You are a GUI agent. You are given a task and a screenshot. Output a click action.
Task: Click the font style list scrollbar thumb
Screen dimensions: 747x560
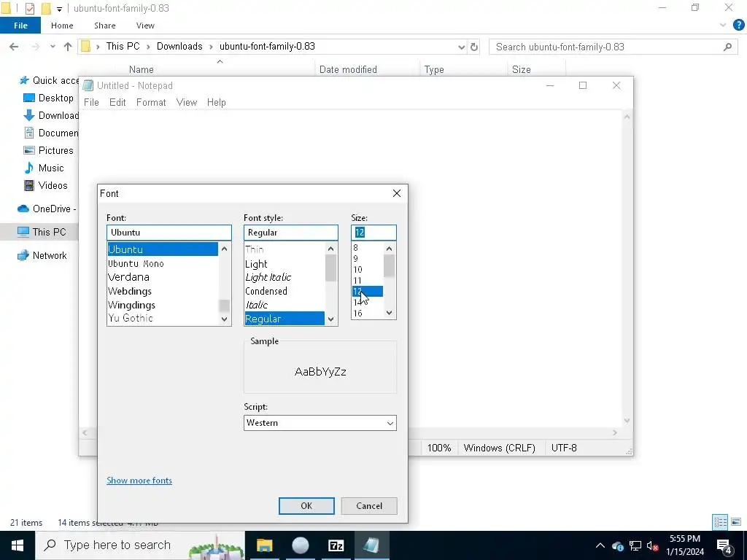pos(330,268)
